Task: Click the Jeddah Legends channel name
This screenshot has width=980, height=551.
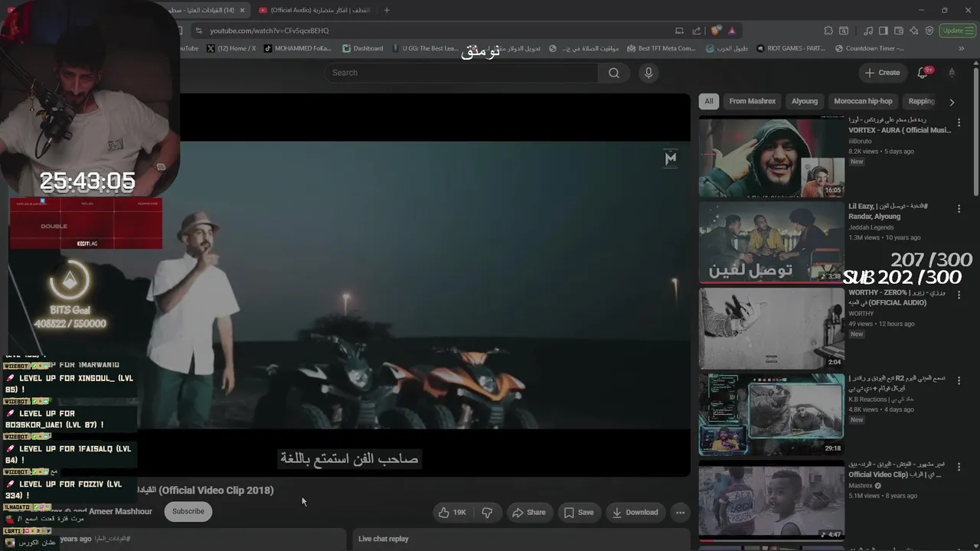Action: 871,227
